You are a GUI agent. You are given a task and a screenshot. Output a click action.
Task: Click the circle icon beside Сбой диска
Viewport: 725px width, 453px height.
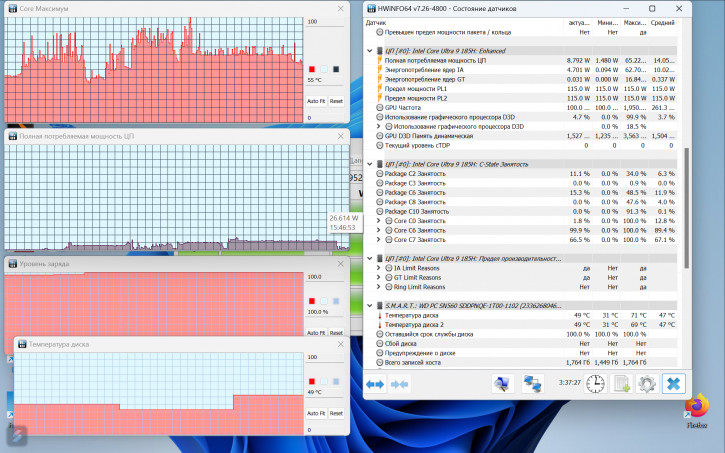click(380, 343)
